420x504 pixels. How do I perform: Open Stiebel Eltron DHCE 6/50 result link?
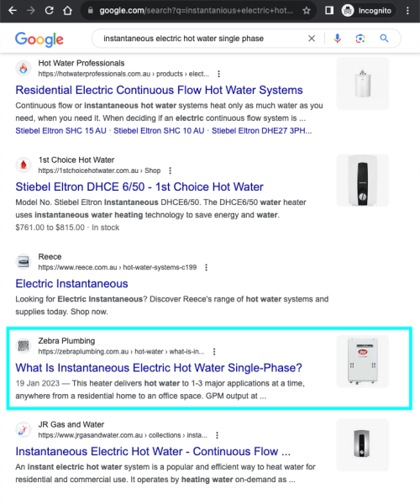click(x=139, y=186)
